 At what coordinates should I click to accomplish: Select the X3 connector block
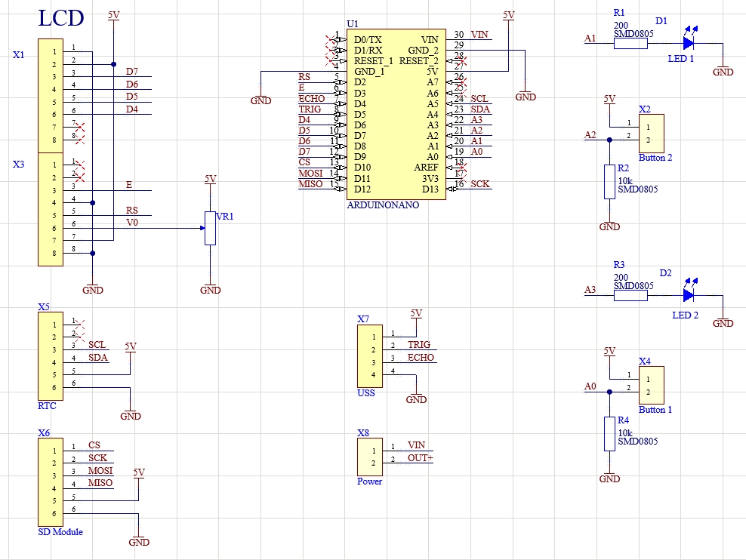[51, 209]
